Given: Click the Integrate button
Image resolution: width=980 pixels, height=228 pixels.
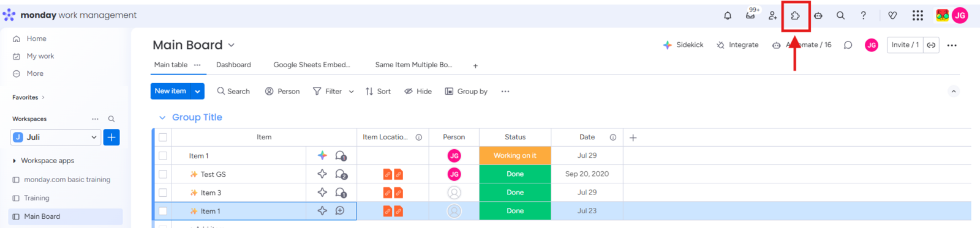Looking at the screenshot, I should 737,45.
